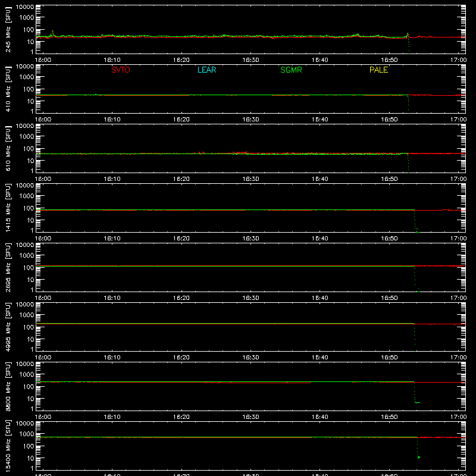476x476 pixels.
Task: Click the green SGMR station legend label
Action: (x=291, y=70)
